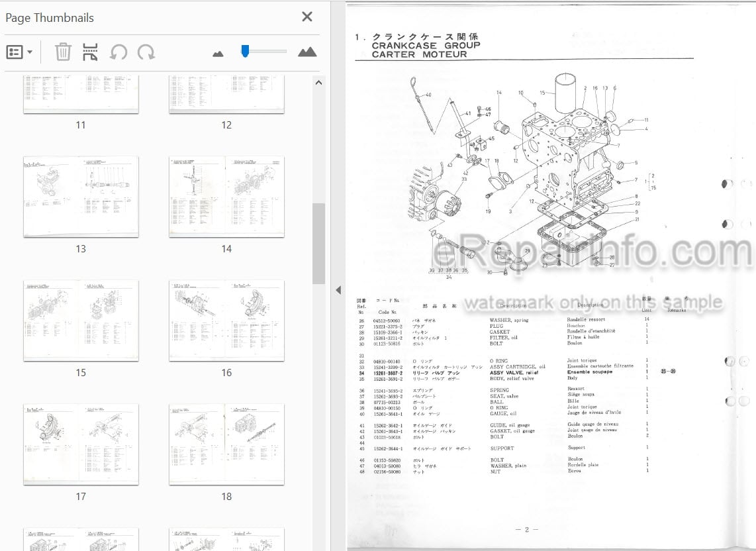
Task: Click "BODY, relief valve" text
Action: coord(512,379)
